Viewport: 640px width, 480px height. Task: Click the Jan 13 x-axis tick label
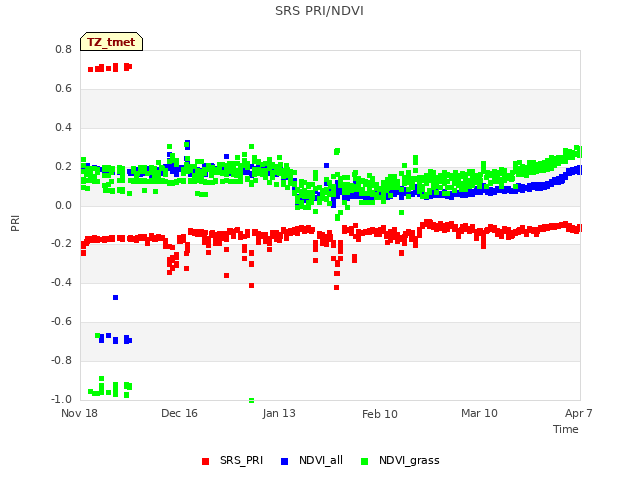click(279, 413)
